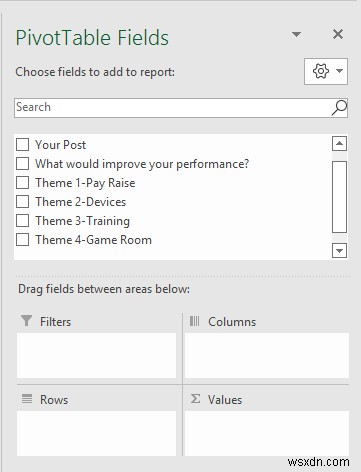
Task: Click the 'Your Post' field label
Action: click(x=61, y=145)
